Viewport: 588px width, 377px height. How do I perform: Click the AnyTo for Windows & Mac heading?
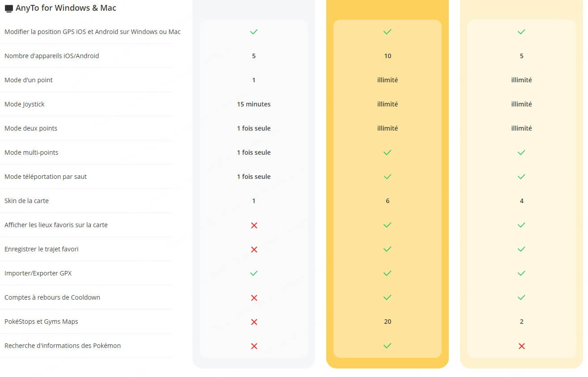[x=66, y=8]
